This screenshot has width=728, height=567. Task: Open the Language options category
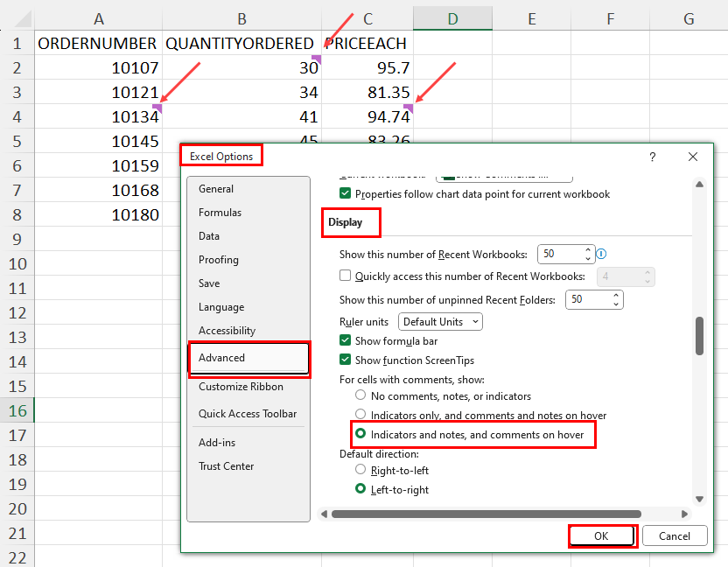point(248,307)
